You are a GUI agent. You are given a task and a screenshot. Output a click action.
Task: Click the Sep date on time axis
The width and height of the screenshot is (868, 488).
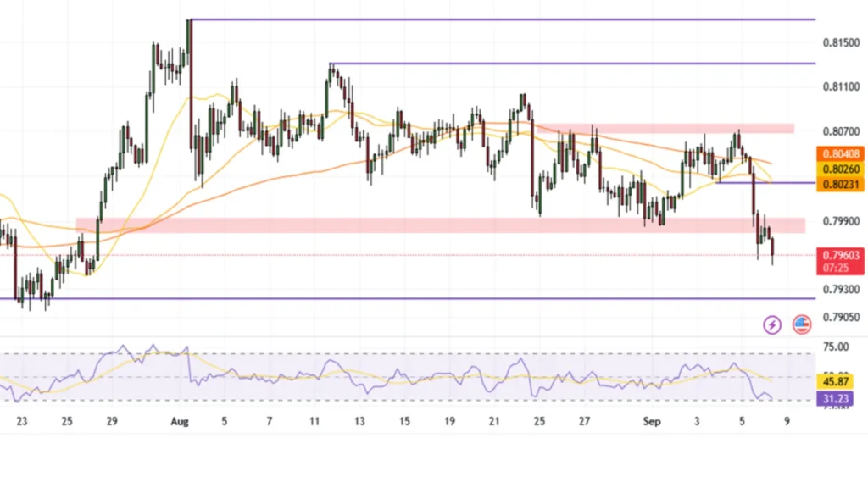click(652, 420)
